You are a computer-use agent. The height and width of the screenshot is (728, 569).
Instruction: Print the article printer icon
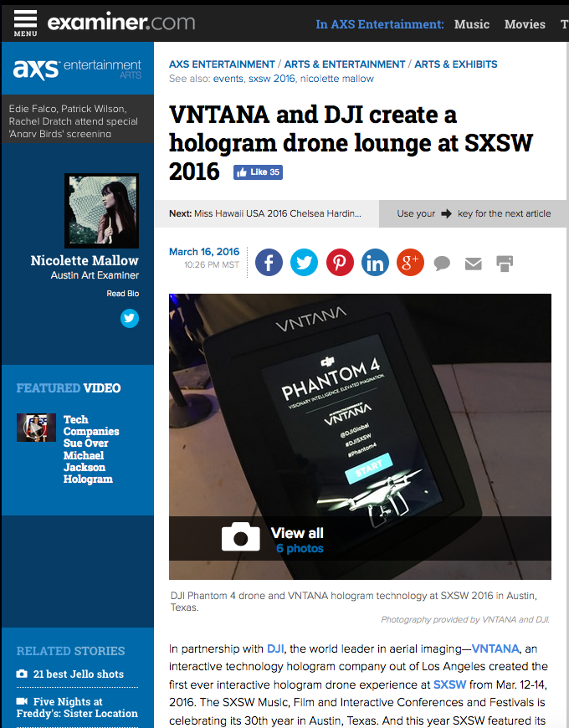point(505,264)
